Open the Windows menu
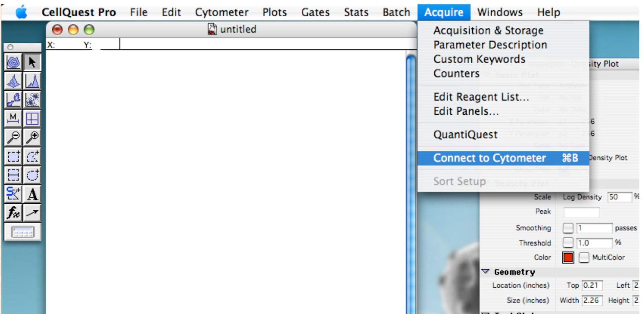Screen dimensions: 644x314 pos(500,12)
